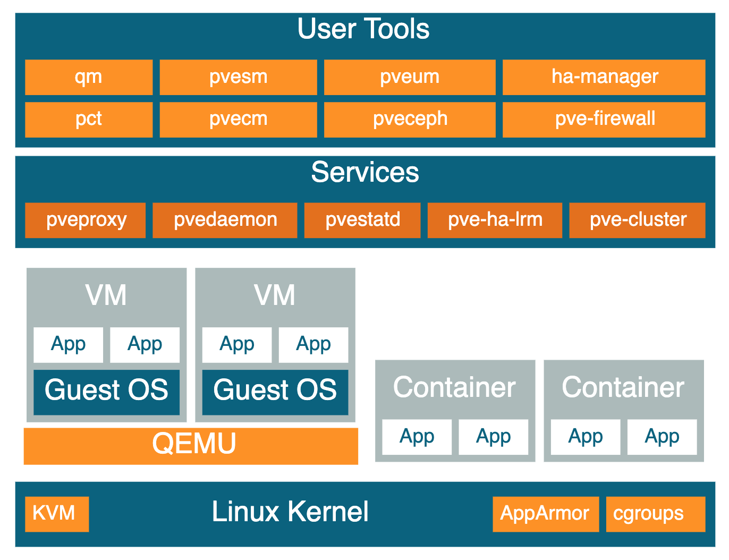Click the pct tool box
The width and height of the screenshot is (729, 560).
(89, 120)
